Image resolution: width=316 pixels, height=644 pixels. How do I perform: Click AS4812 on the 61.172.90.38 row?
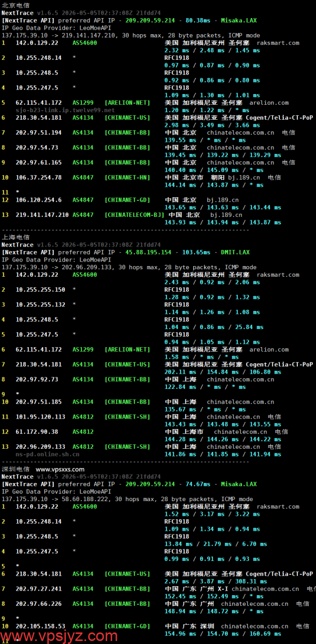(83, 431)
